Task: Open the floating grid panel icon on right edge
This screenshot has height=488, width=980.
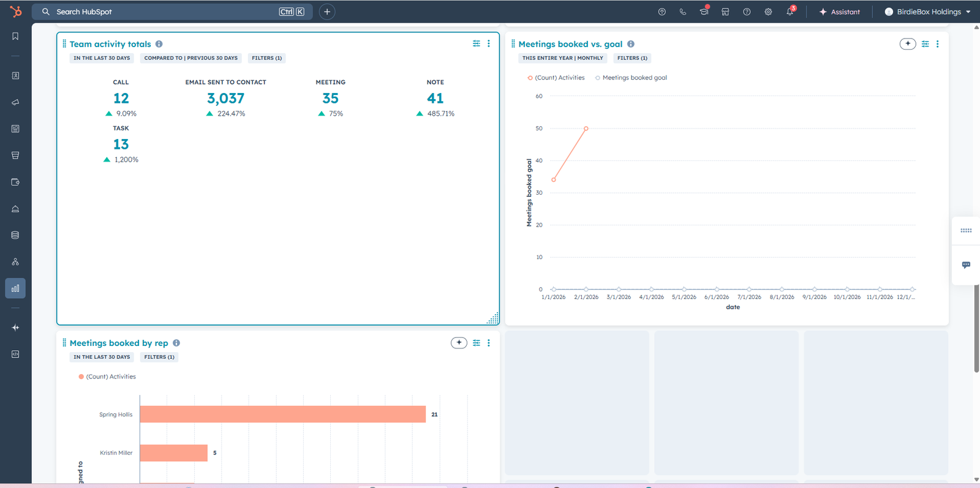Action: click(966, 231)
